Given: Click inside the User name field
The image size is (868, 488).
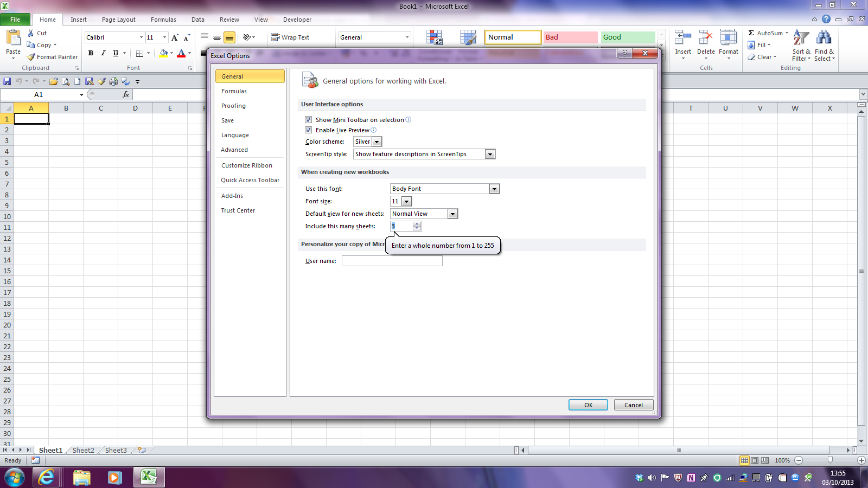Looking at the screenshot, I should click(x=392, y=260).
